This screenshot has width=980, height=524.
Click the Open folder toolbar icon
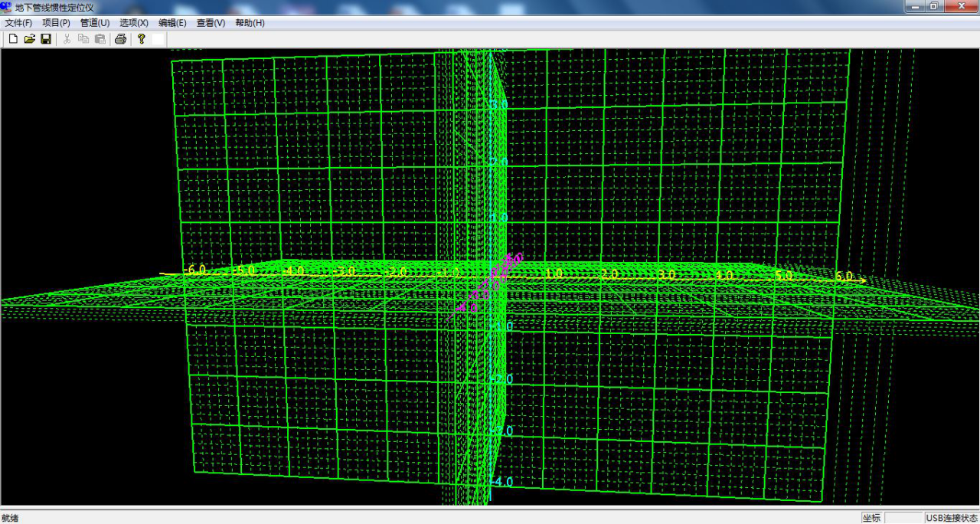click(x=30, y=39)
